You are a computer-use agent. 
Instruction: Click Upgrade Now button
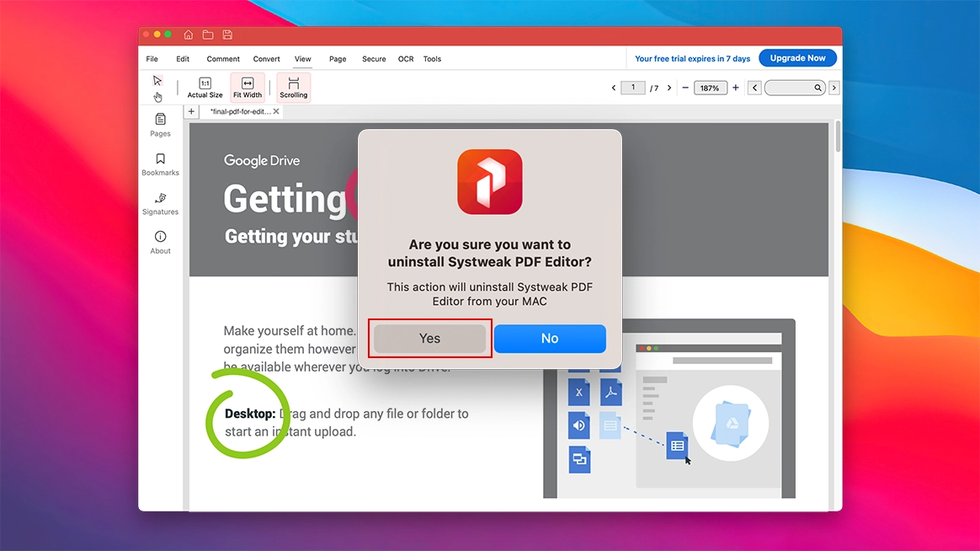click(x=797, y=58)
